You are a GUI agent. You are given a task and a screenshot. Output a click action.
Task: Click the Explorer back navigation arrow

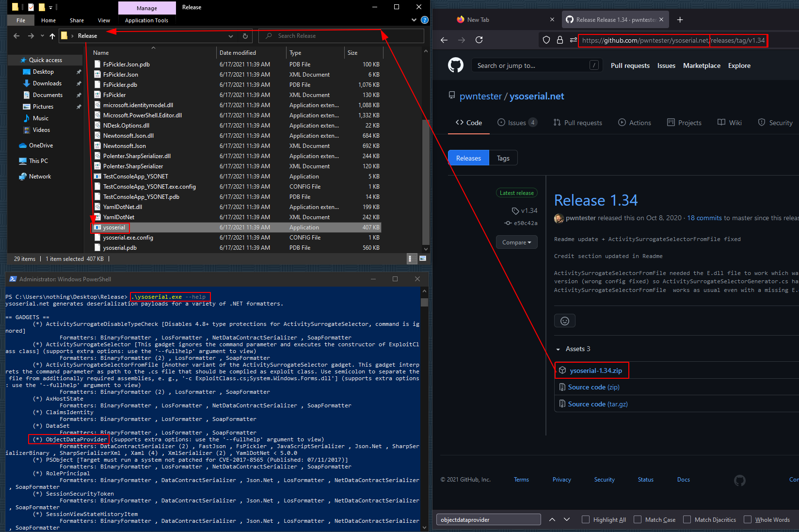pos(16,36)
